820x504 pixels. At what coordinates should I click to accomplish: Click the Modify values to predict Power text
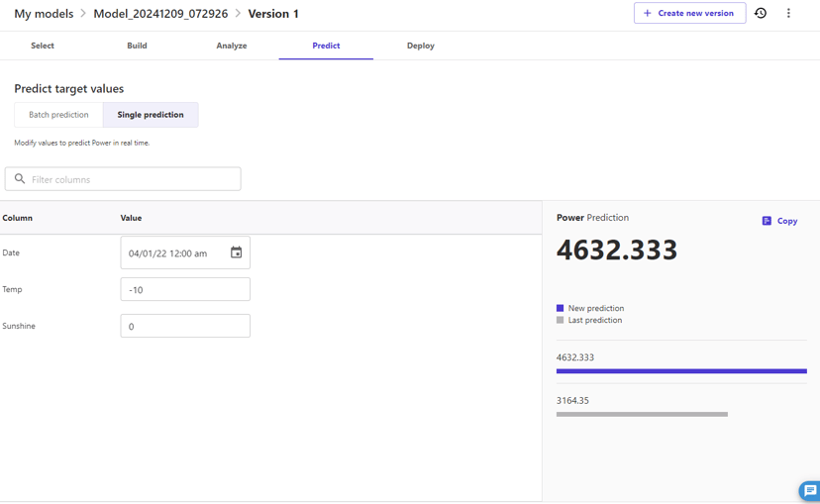[81, 143]
